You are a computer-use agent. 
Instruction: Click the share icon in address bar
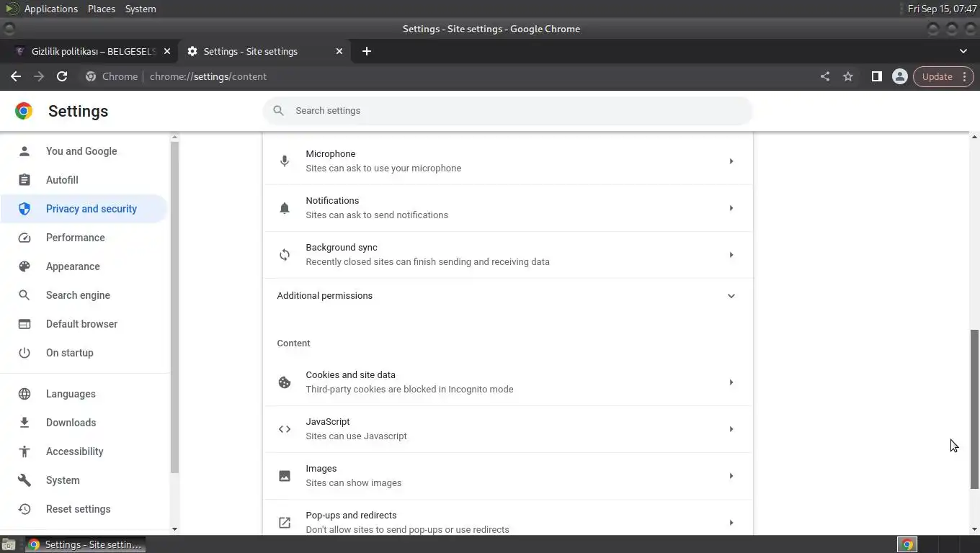pos(825,76)
